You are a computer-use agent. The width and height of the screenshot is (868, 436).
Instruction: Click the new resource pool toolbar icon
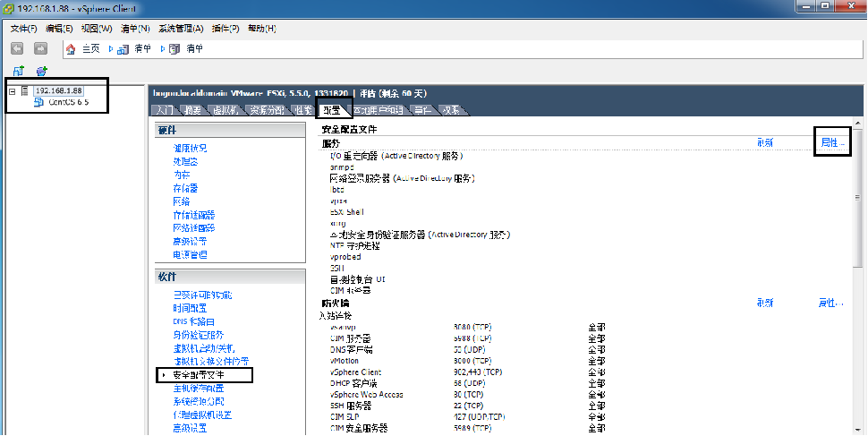pos(41,71)
